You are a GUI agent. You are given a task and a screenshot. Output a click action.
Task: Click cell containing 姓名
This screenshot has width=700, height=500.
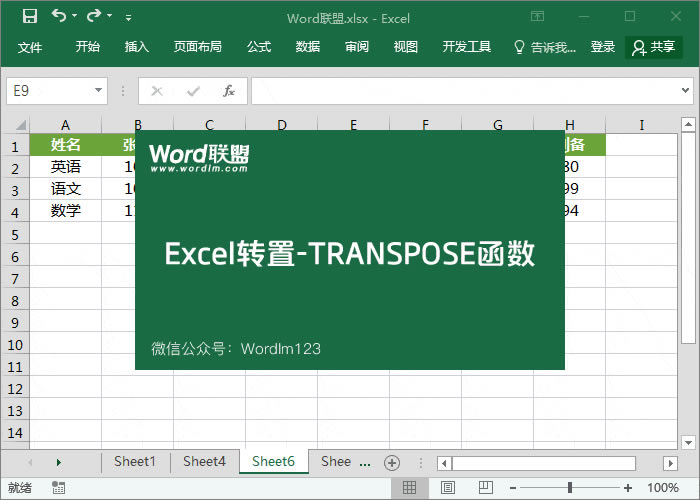(66, 145)
